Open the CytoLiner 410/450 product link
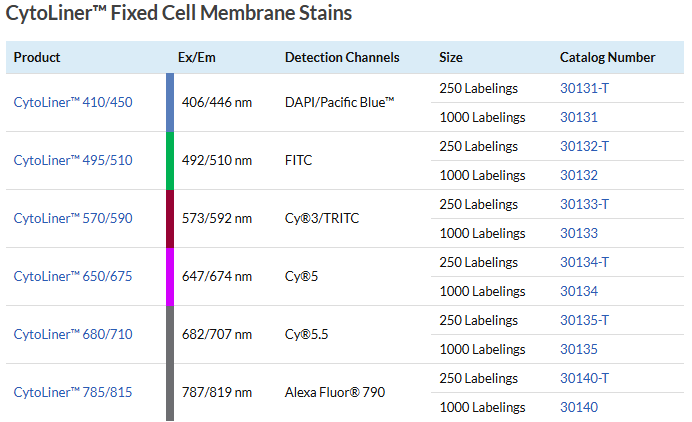This screenshot has height=422, width=692. [73, 102]
